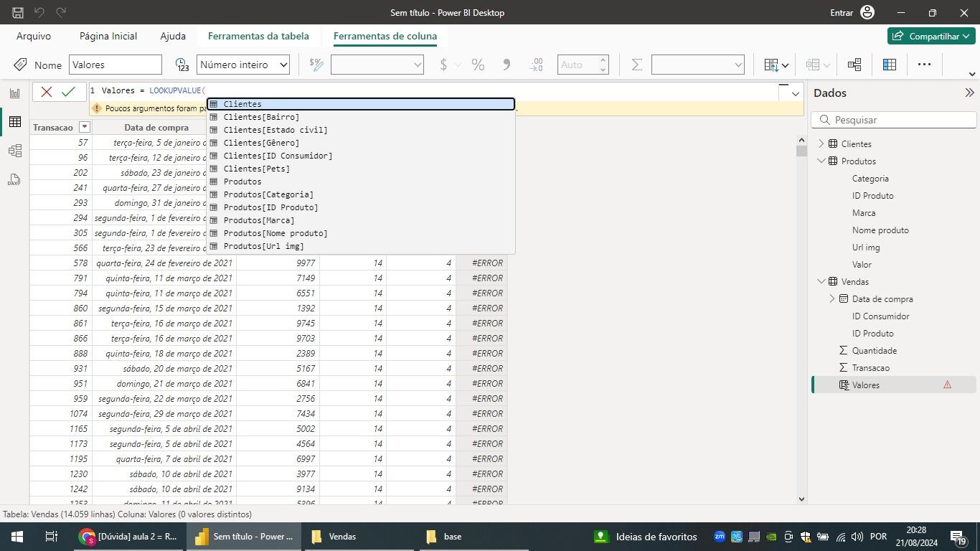The height and width of the screenshot is (551, 980).
Task: Collapse the Produtos table in Dados pane
Action: click(x=821, y=161)
